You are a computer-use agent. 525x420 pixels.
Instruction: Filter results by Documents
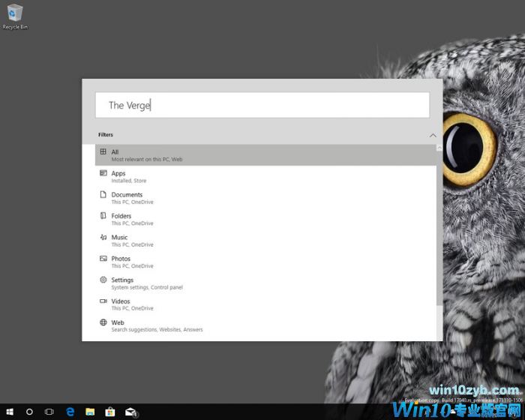(x=262, y=198)
